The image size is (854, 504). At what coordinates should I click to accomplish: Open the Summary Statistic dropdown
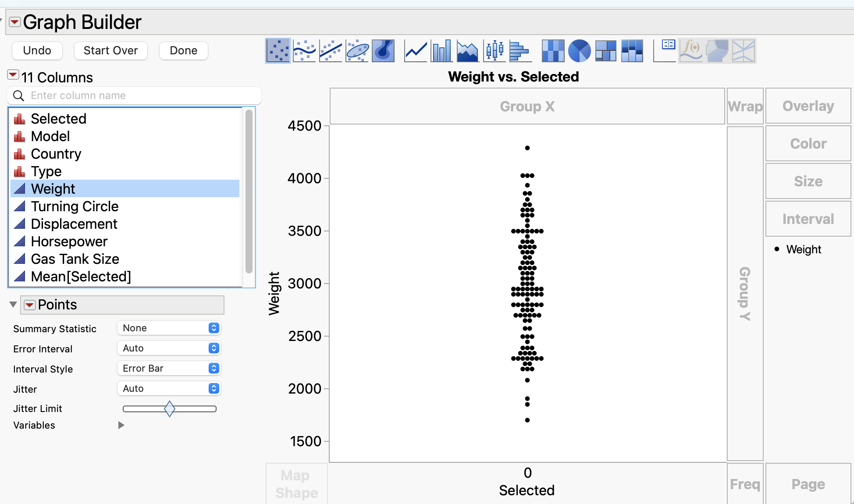pos(169,328)
